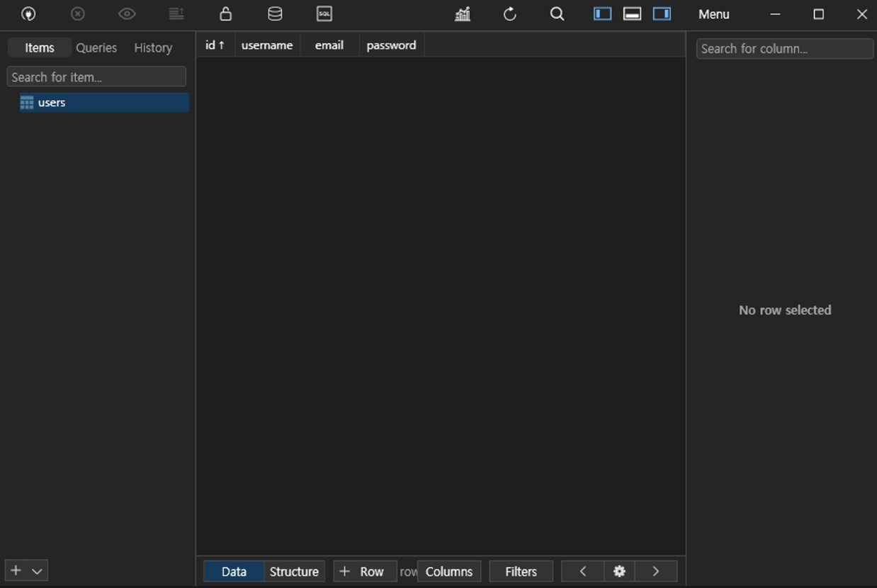
Task: Click the padlock icon in toolbar
Action: [225, 14]
